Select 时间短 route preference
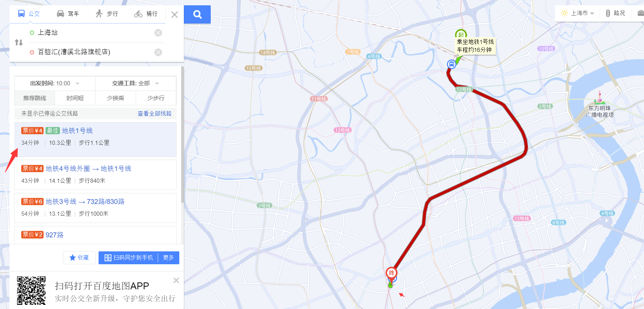 75,98
